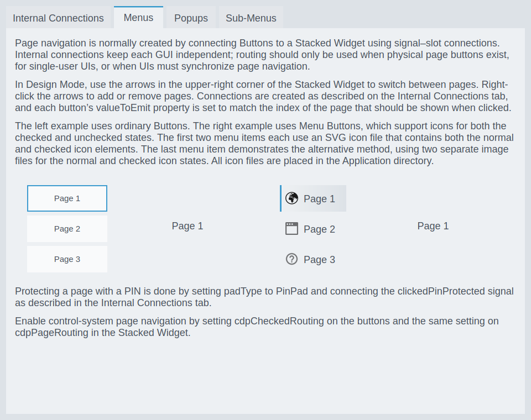The height and width of the screenshot is (420, 531).
Task: Select the Page 1 label in the icon menu
Action: pos(319,199)
